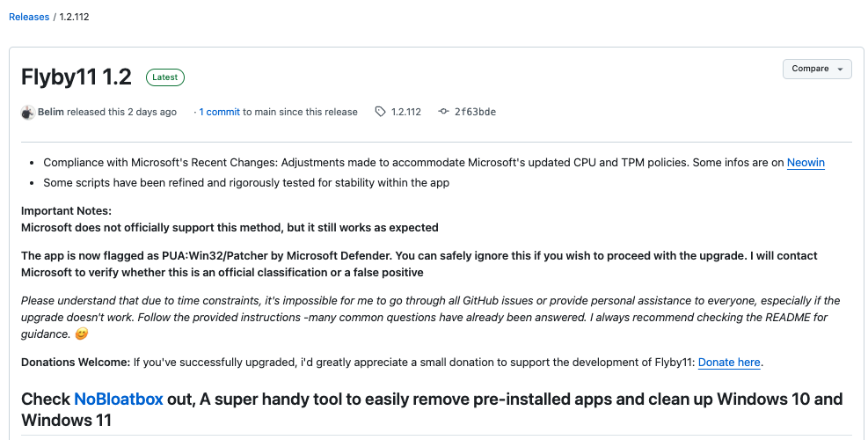Click the released 2 days ago timestamp
The width and height of the screenshot is (868, 440).
pyautogui.click(x=121, y=112)
